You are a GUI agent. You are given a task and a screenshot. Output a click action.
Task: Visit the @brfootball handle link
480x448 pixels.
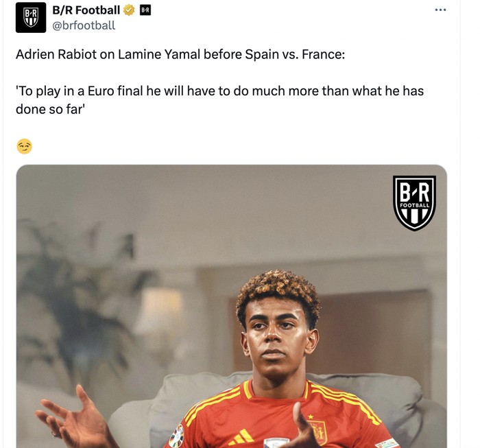84,25
